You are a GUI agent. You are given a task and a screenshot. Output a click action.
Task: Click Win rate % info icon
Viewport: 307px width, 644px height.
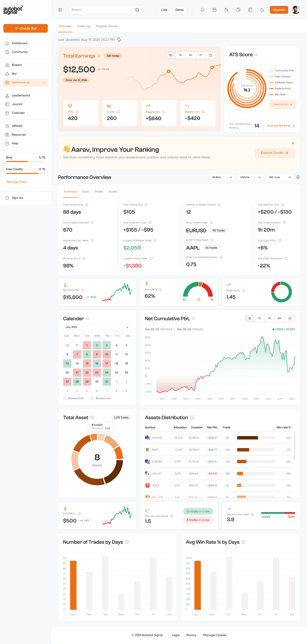[x=161, y=290]
